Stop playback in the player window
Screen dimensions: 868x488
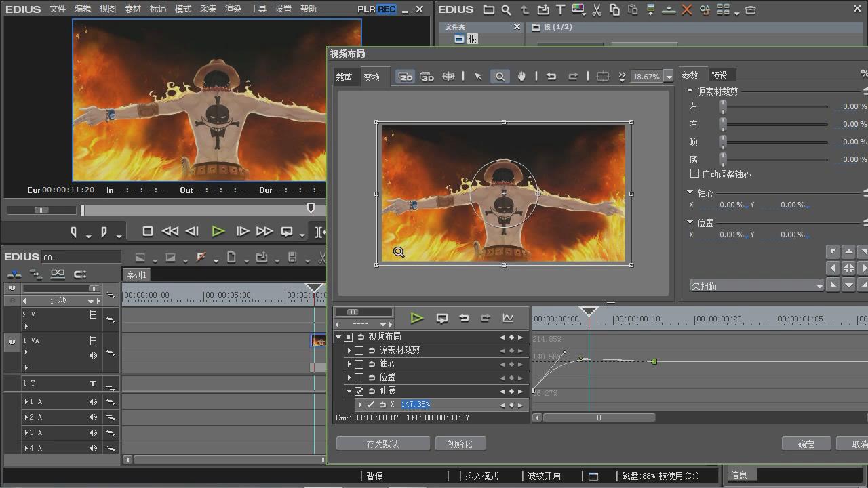pos(147,231)
